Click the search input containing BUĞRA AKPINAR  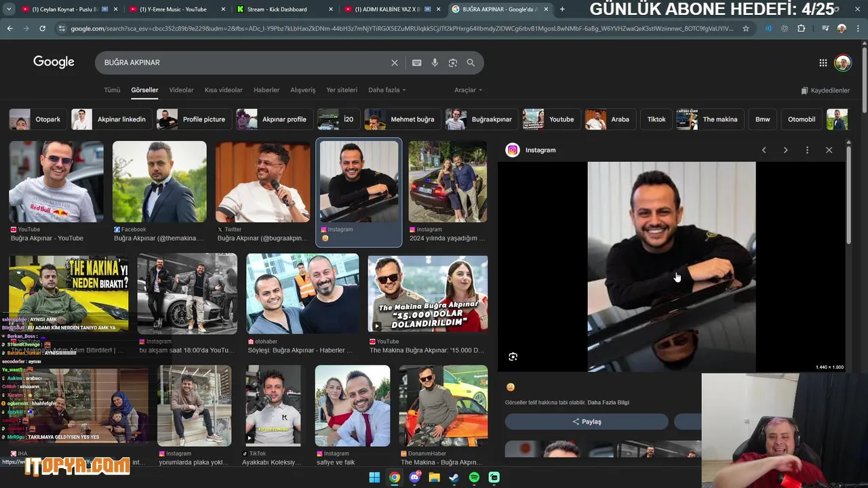click(244, 62)
